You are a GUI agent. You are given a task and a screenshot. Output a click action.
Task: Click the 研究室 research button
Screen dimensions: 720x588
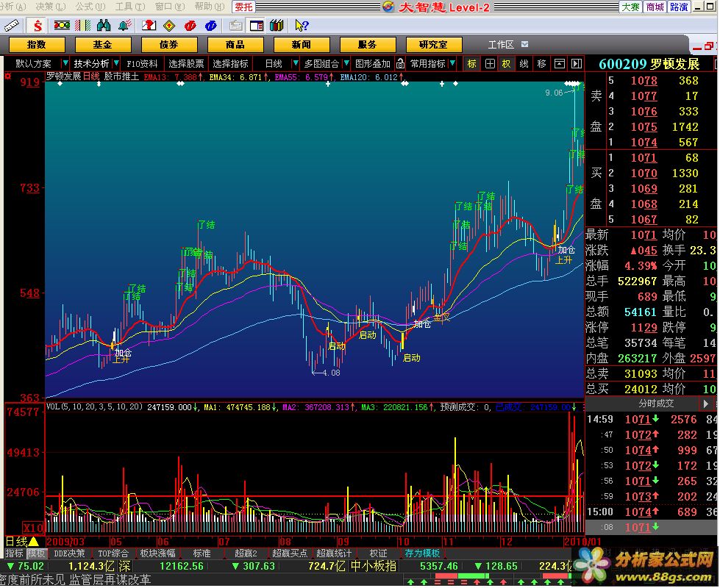[x=433, y=45]
